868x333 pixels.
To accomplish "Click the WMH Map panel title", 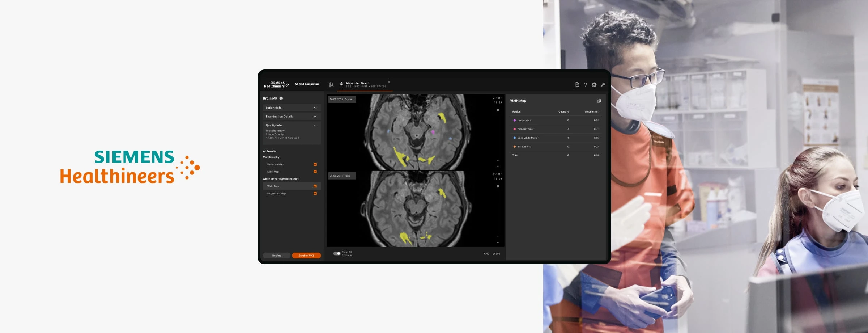I will click(518, 101).
